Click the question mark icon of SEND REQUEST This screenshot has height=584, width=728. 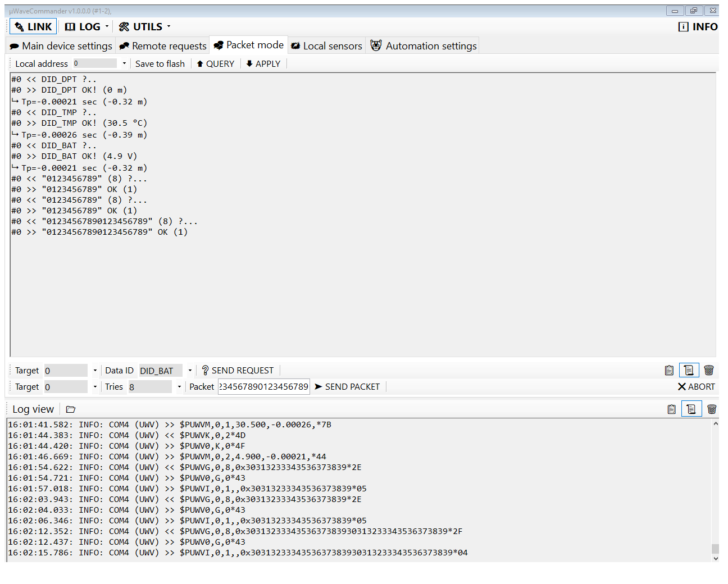pos(205,371)
